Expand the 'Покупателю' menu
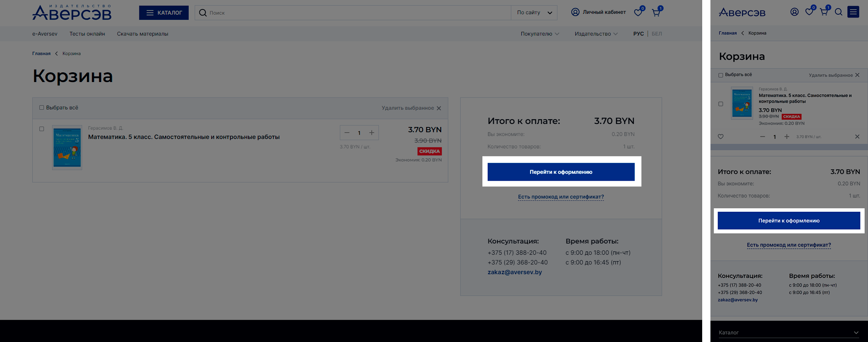The image size is (868, 342). 540,34
